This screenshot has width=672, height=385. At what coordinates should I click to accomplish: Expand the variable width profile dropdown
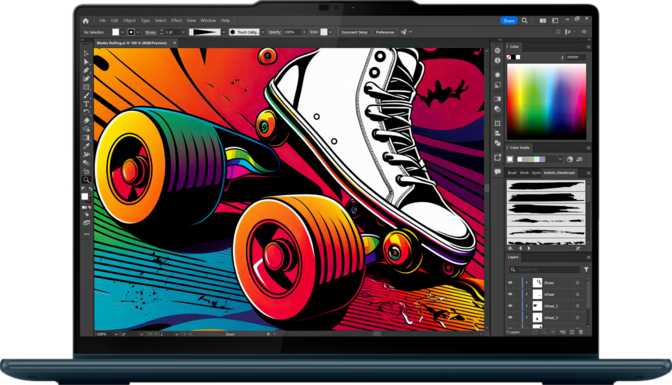(224, 32)
